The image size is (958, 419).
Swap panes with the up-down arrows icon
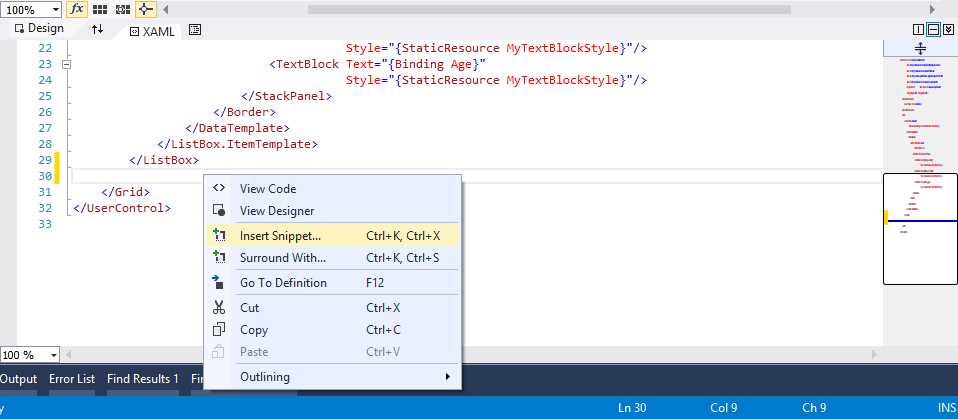click(98, 29)
